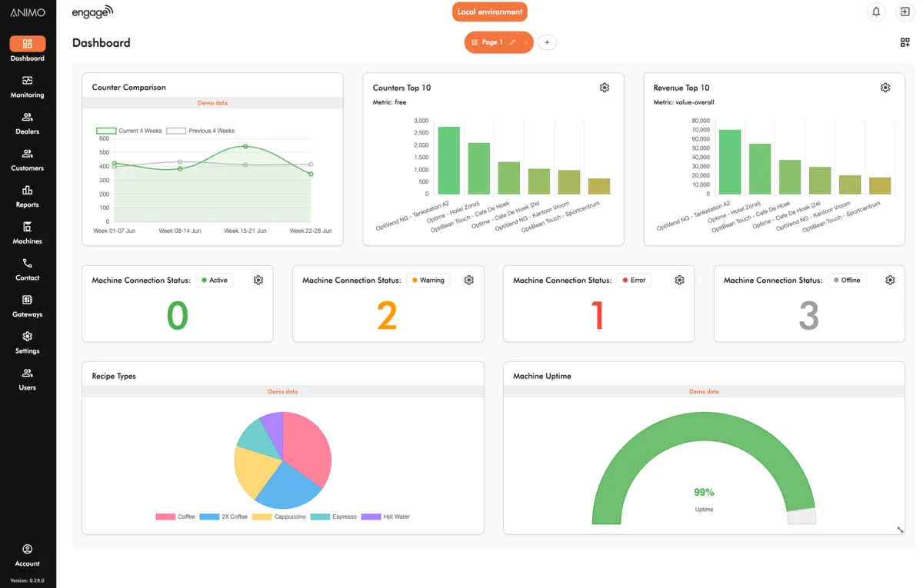Screen dimensions: 923x588
Task: Open Counters Top 10 widget settings gear
Action: [x=605, y=88]
